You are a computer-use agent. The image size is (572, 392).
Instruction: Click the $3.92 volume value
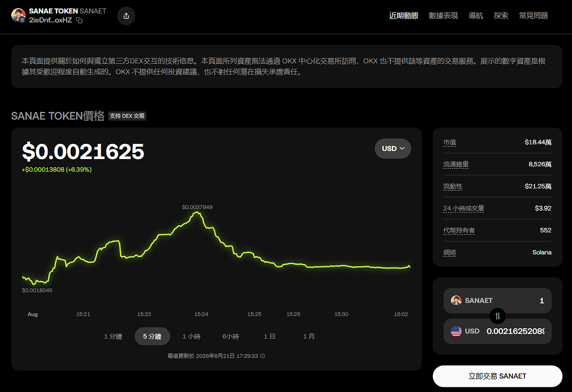coord(543,208)
